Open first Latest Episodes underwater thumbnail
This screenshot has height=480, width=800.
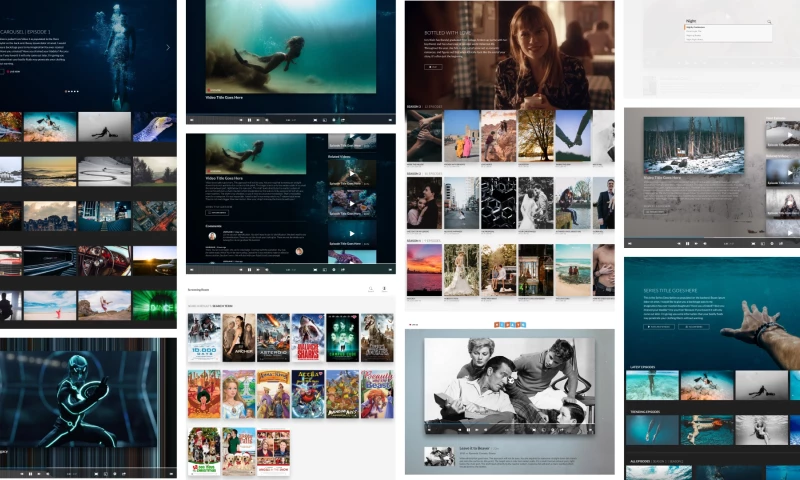tap(652, 385)
